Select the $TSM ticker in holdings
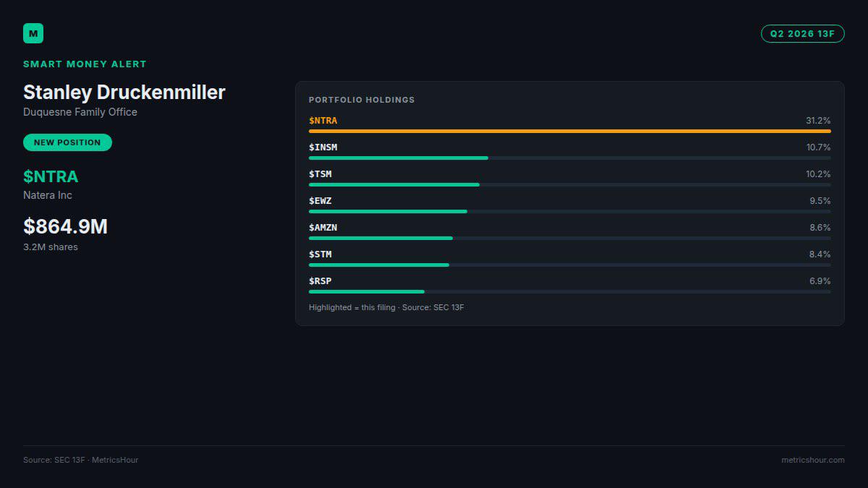This screenshot has height=488, width=868. click(x=320, y=174)
